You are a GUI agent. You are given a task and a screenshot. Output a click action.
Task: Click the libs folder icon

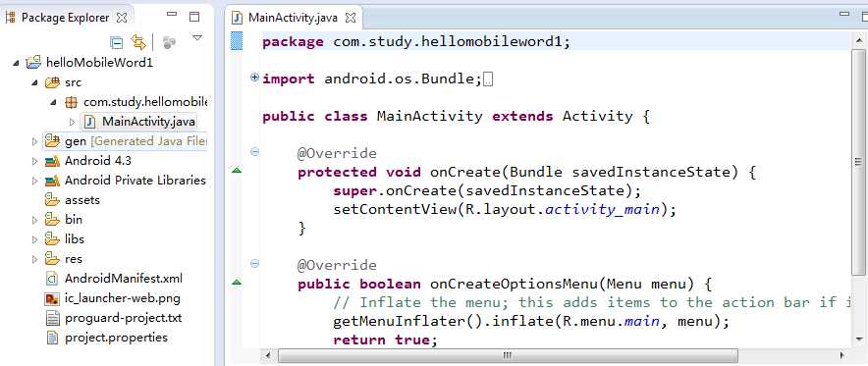pos(52,238)
